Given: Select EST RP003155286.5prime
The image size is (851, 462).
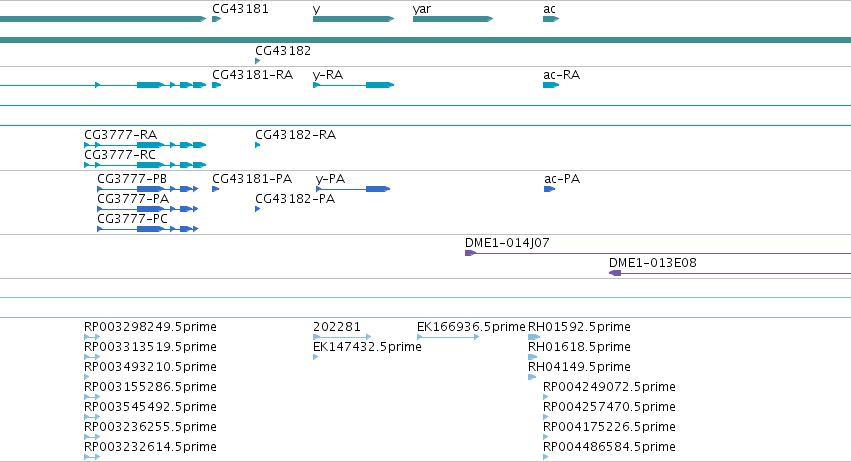Looking at the screenshot, I should (x=150, y=387).
